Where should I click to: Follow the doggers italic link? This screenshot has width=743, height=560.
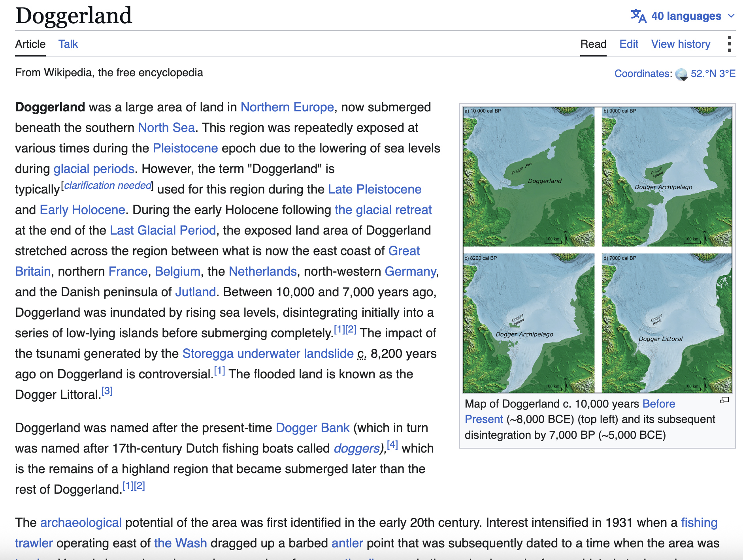[356, 448]
